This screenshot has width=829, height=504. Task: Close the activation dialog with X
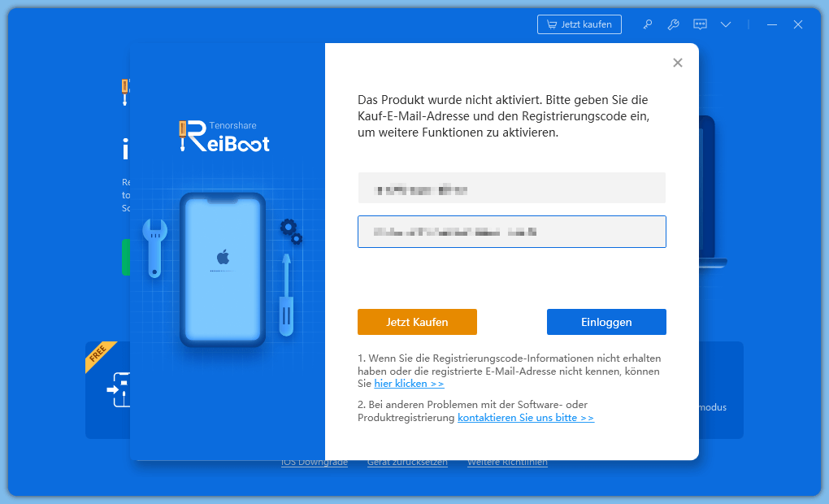point(678,63)
